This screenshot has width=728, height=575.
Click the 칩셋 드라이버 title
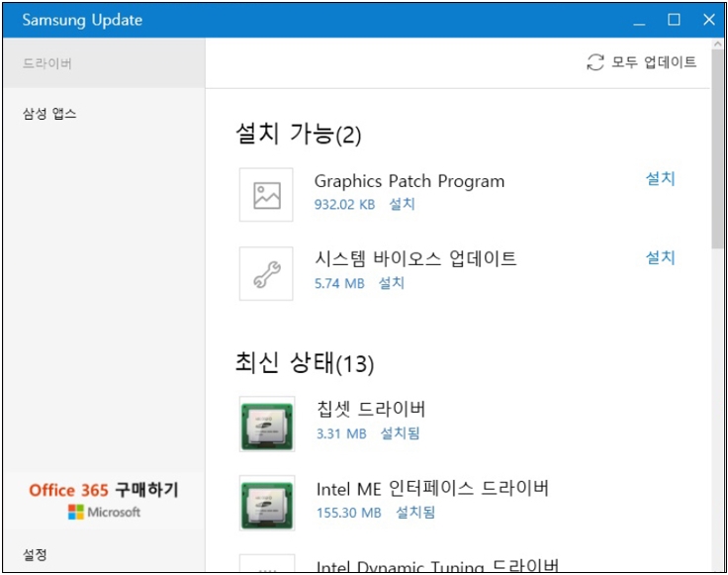point(371,409)
